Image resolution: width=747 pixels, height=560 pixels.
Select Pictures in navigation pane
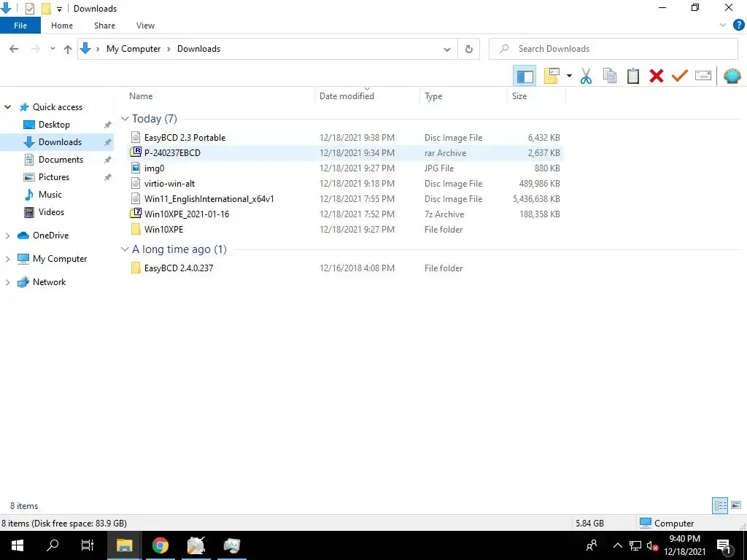coord(54,177)
